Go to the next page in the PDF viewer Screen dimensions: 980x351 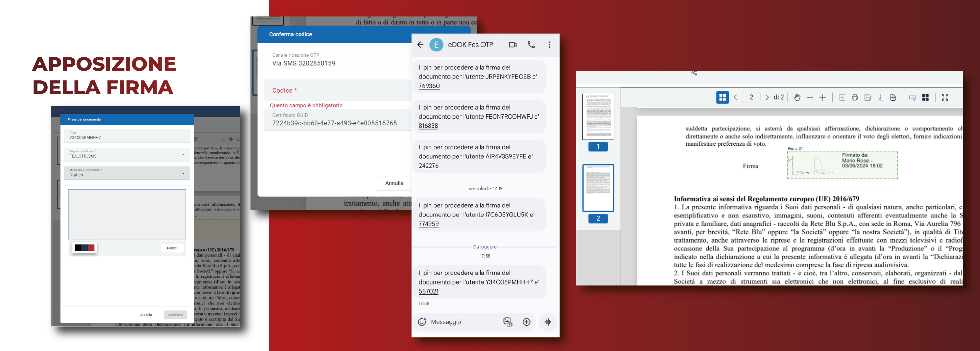point(767,98)
